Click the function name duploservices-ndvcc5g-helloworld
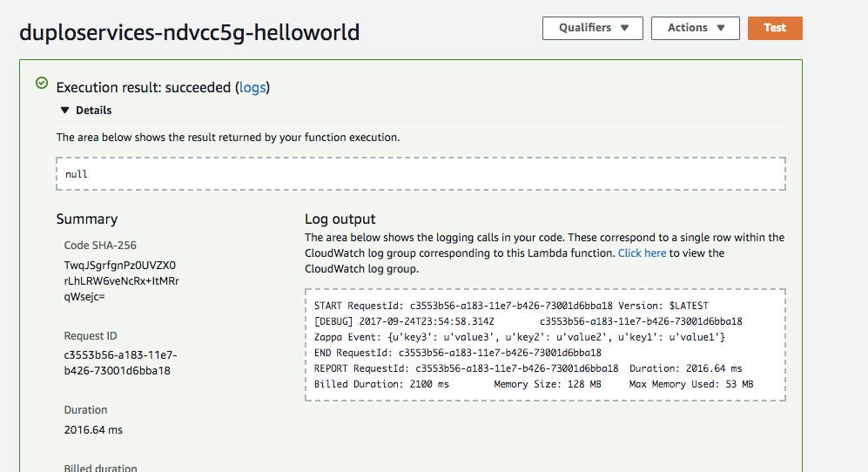868x472 pixels. click(189, 33)
